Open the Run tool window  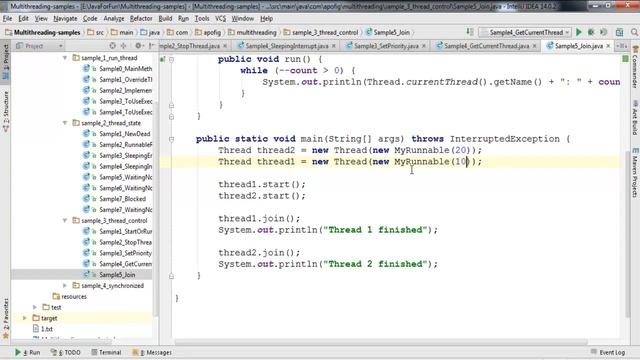pos(28,352)
